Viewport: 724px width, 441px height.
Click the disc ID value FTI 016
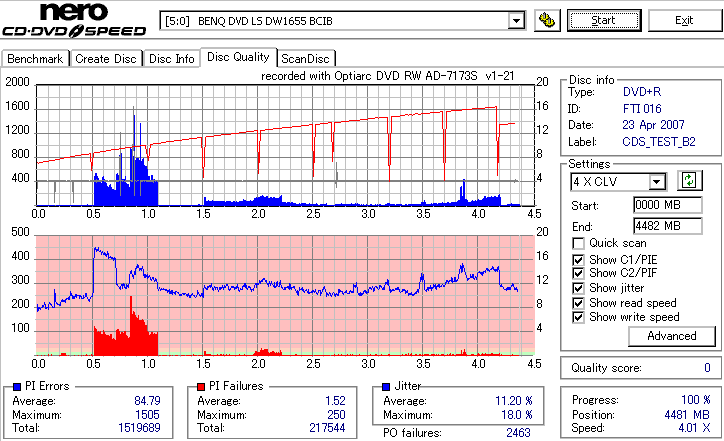coord(642,109)
